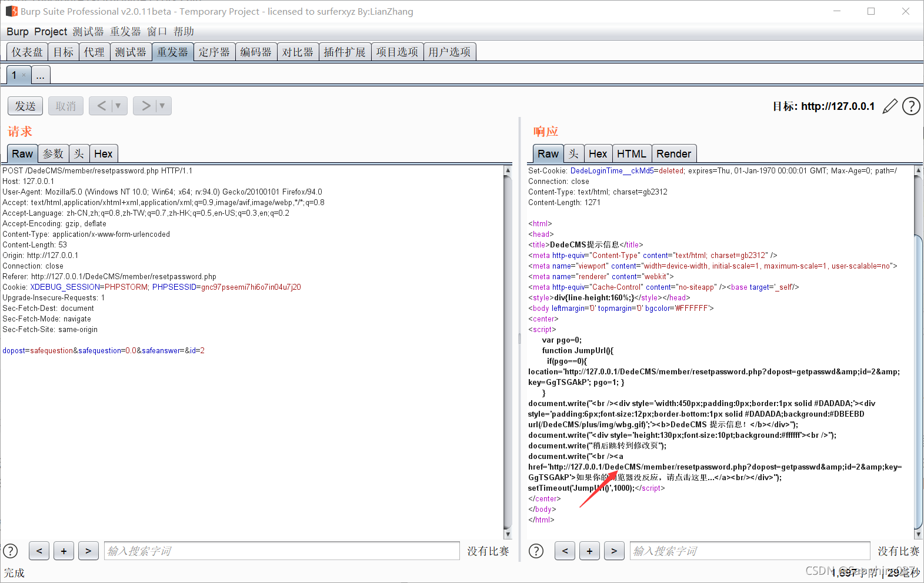The height and width of the screenshot is (583, 924).
Task: Click the response search input field
Action: [749, 551]
